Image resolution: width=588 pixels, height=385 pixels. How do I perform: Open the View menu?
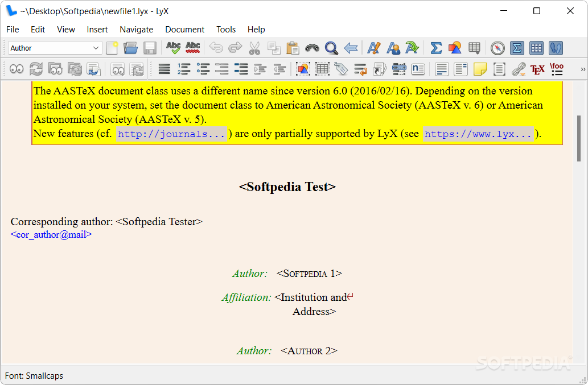66,29
